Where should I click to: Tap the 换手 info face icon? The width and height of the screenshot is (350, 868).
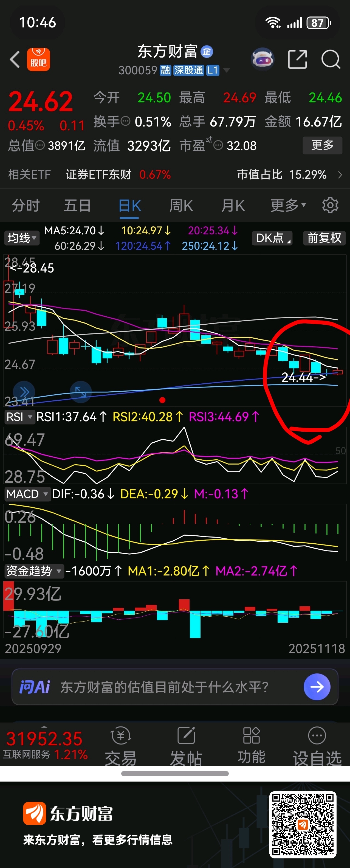(125, 121)
